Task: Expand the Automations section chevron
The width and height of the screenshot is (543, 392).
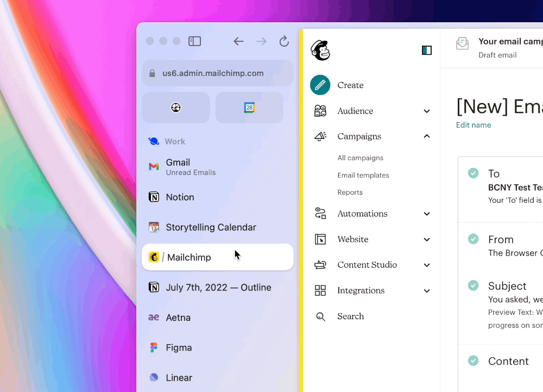Action: click(427, 214)
